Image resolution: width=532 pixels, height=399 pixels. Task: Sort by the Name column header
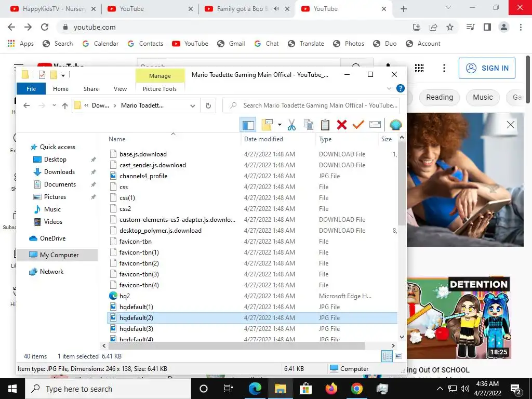[x=117, y=139]
